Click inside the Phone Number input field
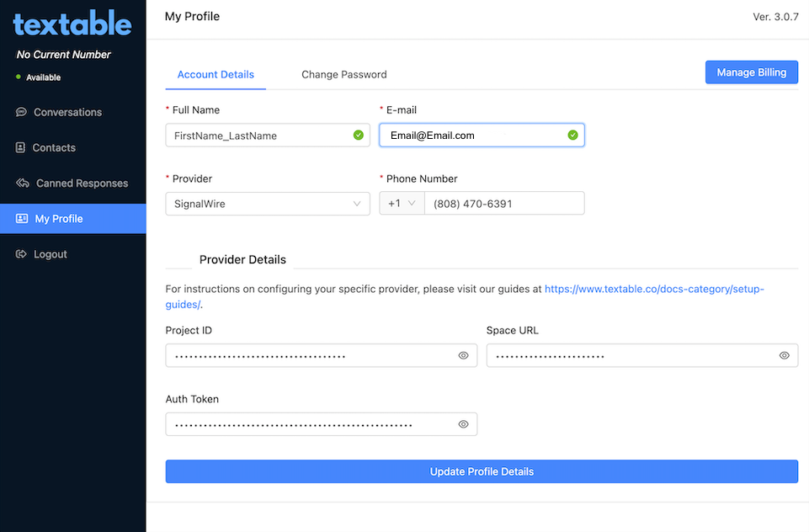Viewport: 809px width, 532px height. click(x=504, y=203)
